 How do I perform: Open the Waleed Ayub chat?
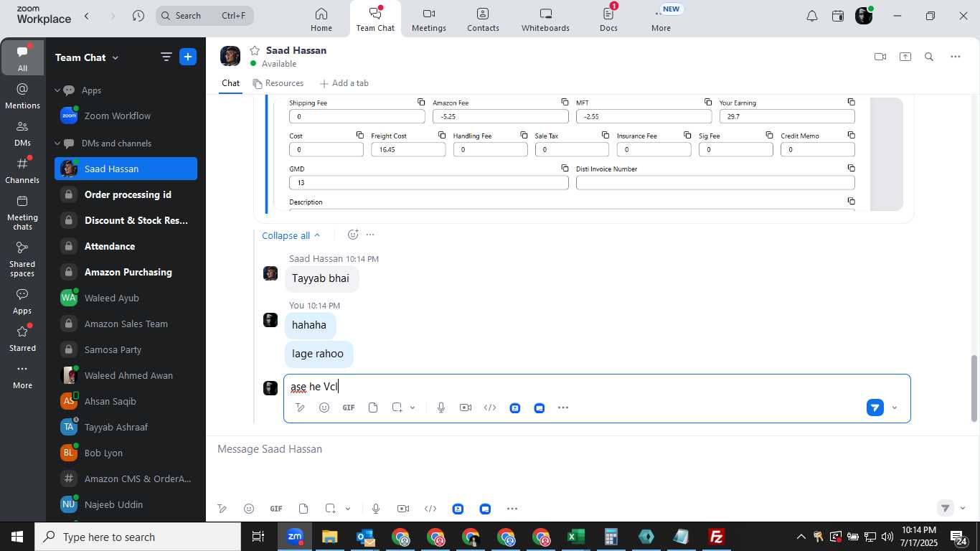[x=126, y=298]
